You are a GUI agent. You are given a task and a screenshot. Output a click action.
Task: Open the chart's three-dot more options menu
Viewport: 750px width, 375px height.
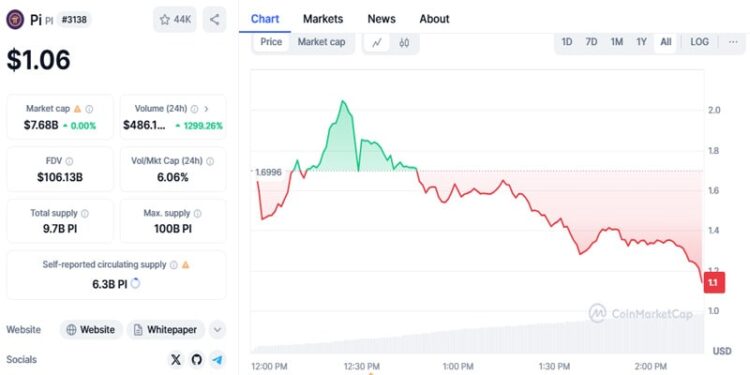point(733,42)
